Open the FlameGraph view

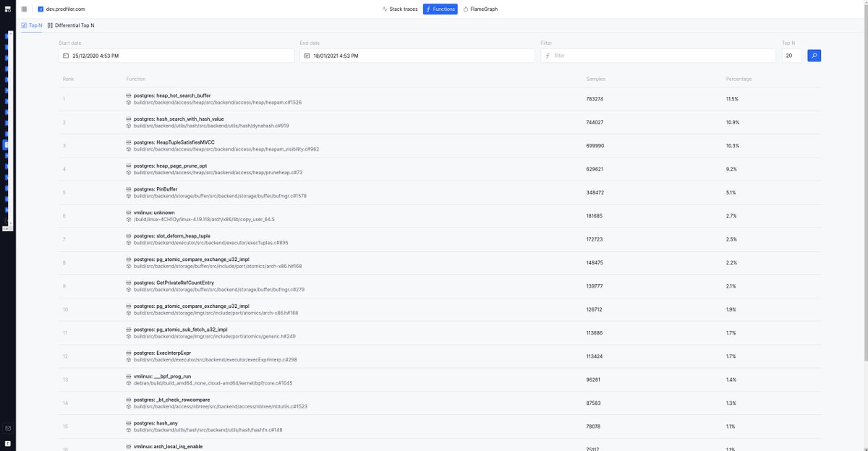tap(480, 9)
